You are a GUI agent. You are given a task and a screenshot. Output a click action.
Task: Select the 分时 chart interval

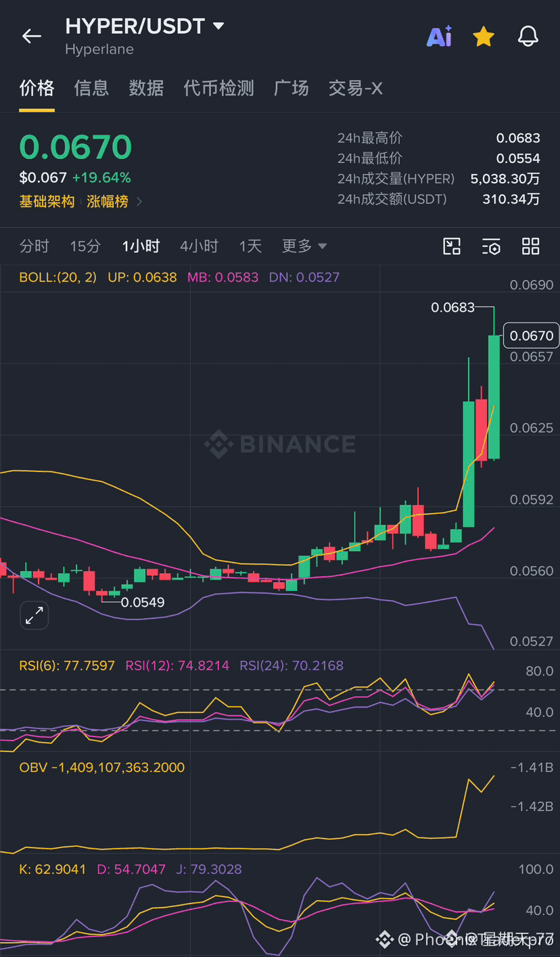pyautogui.click(x=34, y=246)
